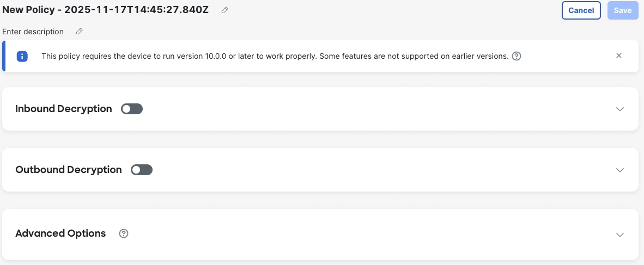Expand the Inbound Decryption section chevron
The image size is (644, 265).
[x=620, y=109]
